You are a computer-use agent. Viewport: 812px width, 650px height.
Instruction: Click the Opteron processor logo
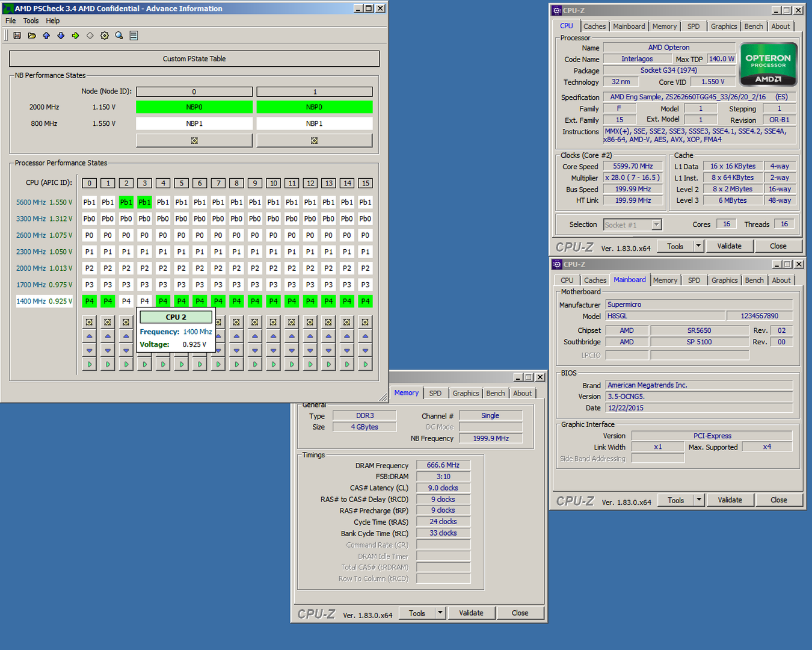point(768,64)
